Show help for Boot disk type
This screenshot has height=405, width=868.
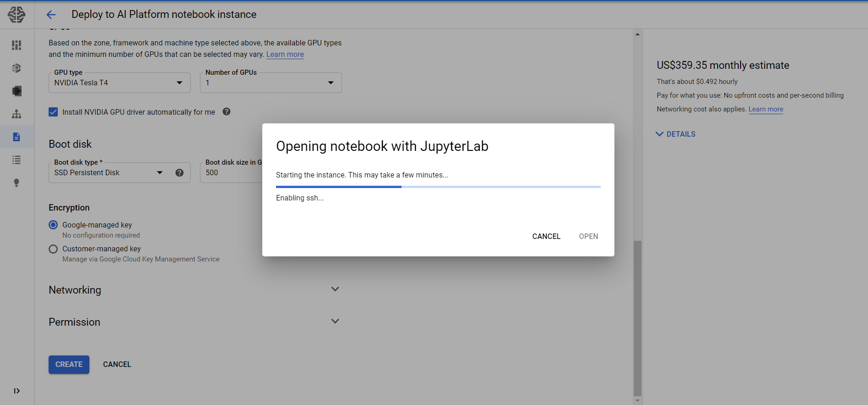click(180, 172)
